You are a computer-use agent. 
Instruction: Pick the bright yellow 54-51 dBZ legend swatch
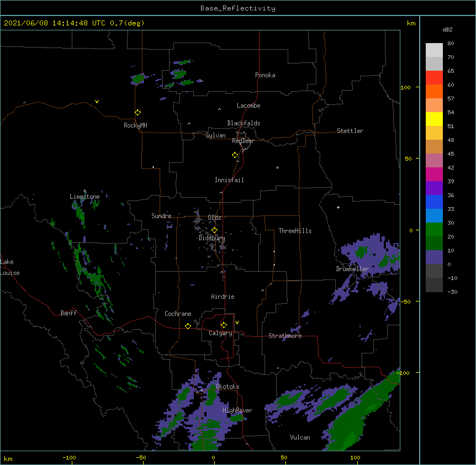point(434,119)
